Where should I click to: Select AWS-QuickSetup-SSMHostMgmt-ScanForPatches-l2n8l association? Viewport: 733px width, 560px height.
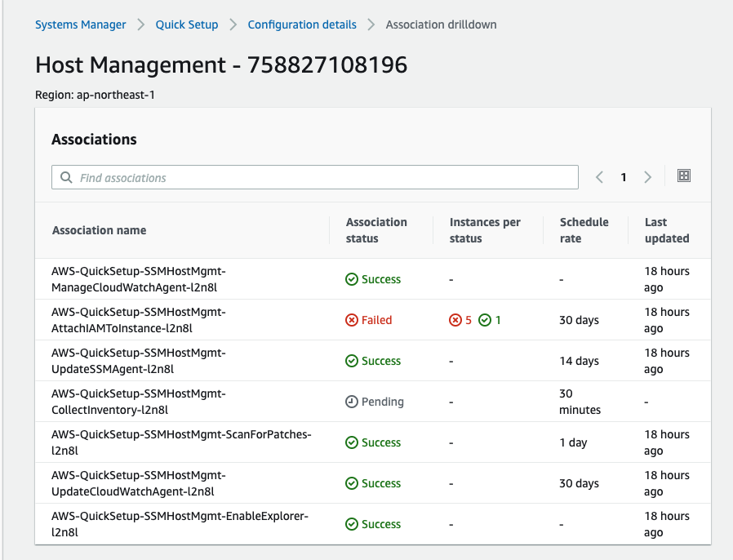pyautogui.click(x=181, y=442)
